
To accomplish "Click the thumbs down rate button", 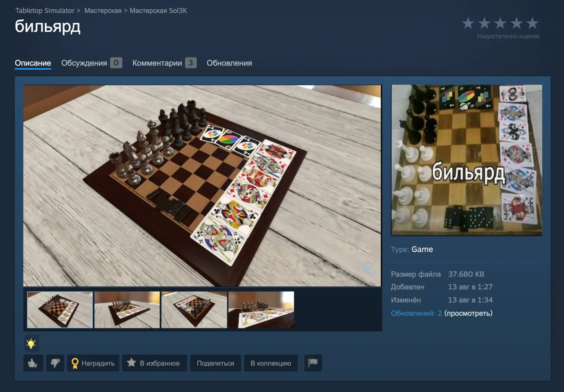I will pyautogui.click(x=55, y=363).
